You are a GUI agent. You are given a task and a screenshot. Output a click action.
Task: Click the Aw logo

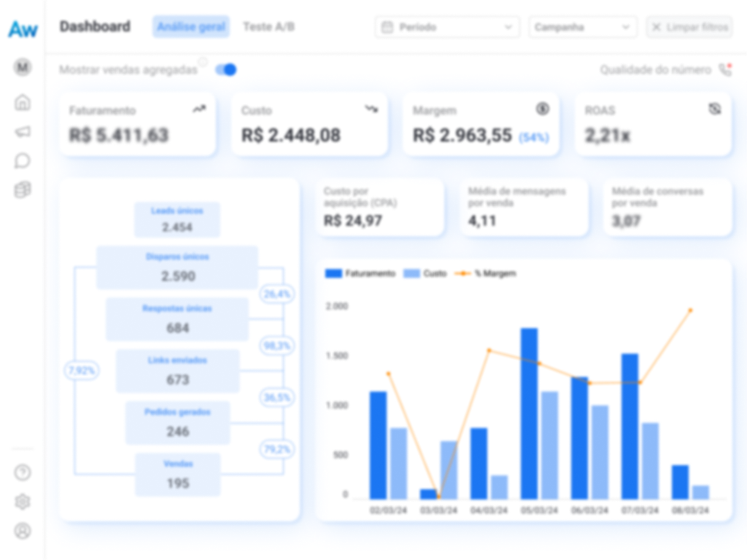click(x=23, y=29)
